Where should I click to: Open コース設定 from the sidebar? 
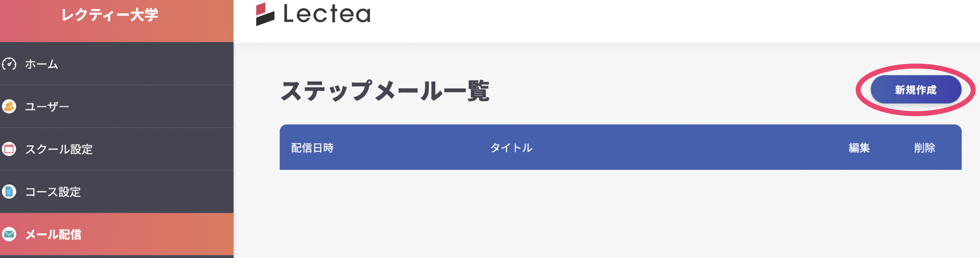(53, 192)
